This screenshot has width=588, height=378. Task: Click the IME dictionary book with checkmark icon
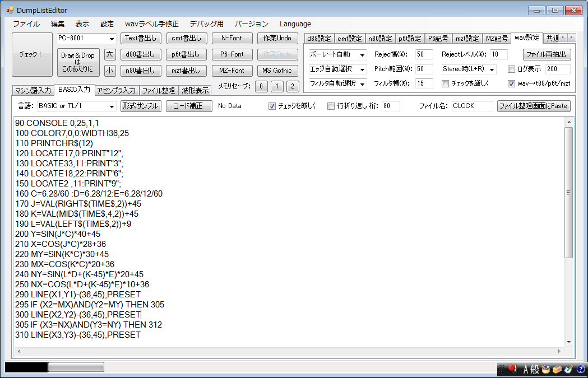tap(568, 370)
